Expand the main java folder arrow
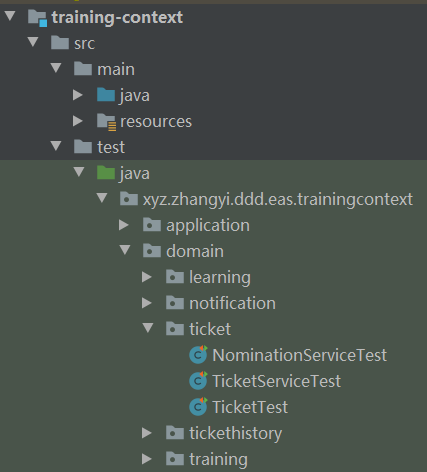 (x=78, y=95)
